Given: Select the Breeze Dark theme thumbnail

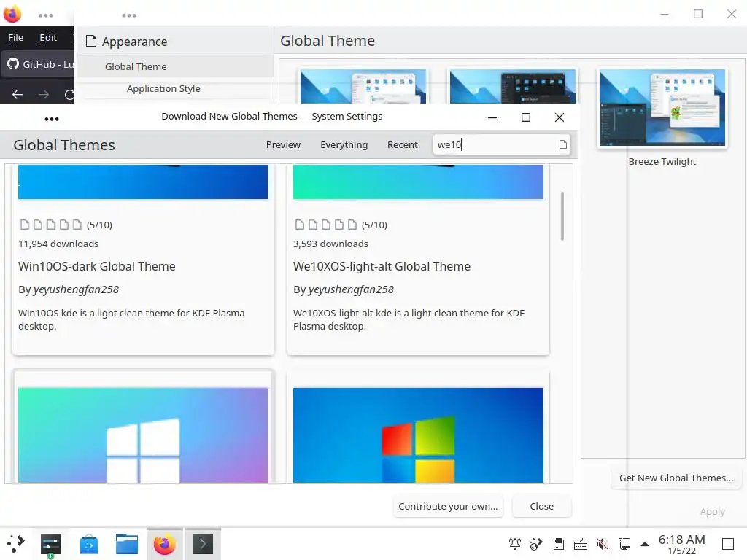Looking at the screenshot, I should pos(513,86).
